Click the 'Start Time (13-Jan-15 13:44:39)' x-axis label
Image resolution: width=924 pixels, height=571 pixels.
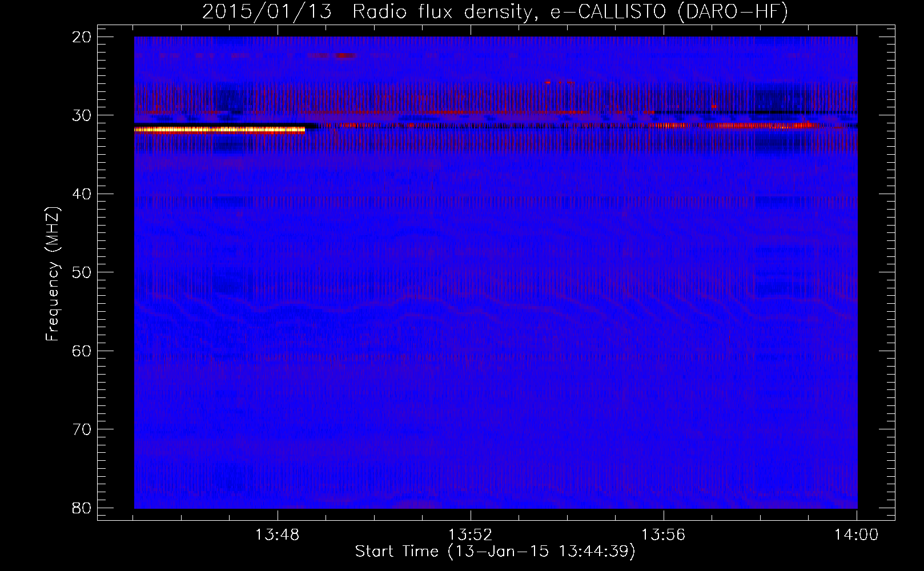click(x=495, y=552)
